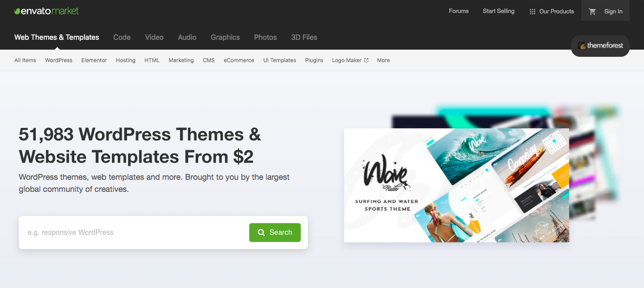Click the Our Products grid icon
This screenshot has width=644, height=288.
pos(532,12)
